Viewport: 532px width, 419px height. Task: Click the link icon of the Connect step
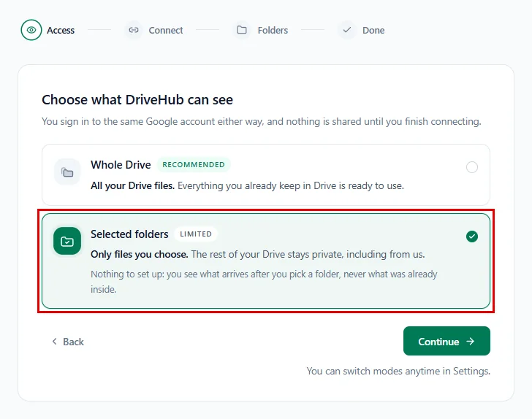(134, 30)
